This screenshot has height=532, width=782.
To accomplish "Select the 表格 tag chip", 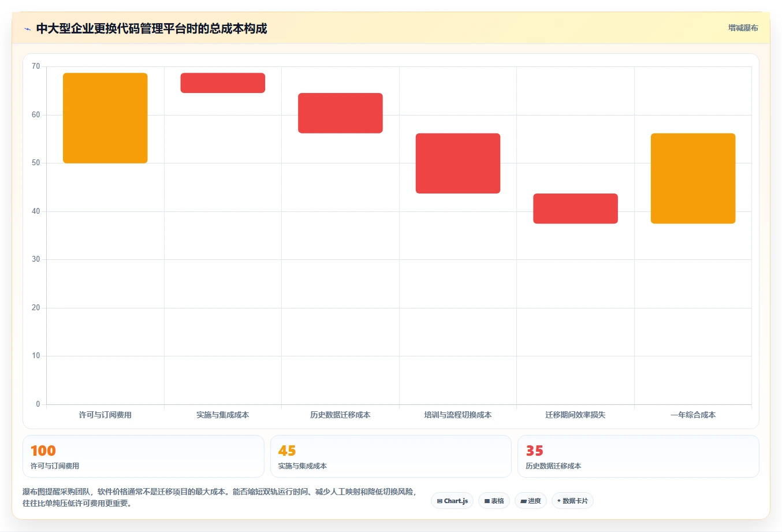I will [494, 501].
